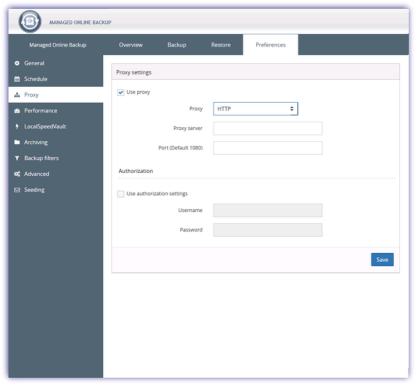This screenshot has width=416, height=385.
Task: Click the Save button
Action: tap(382, 259)
